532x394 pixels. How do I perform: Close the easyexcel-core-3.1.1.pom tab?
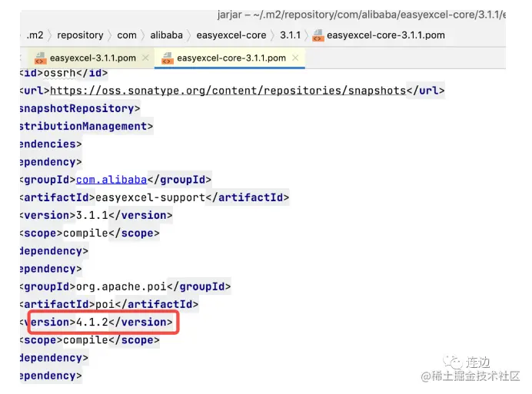click(x=295, y=58)
